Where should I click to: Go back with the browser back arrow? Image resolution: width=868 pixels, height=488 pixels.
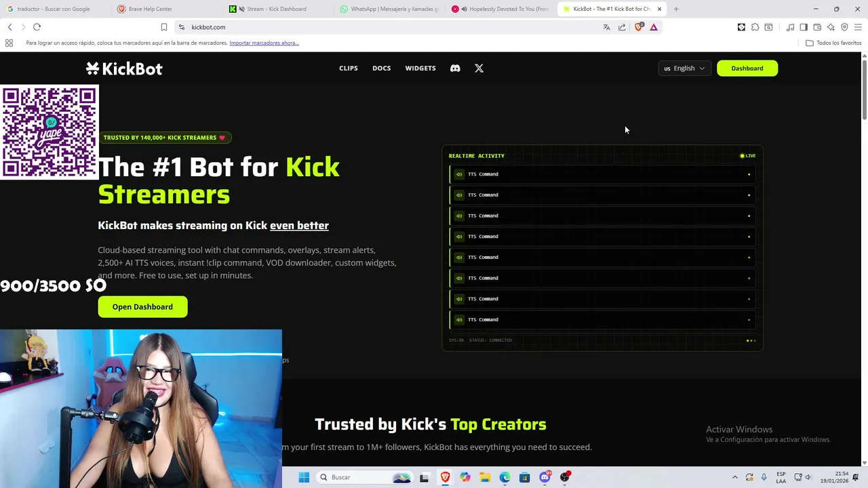click(x=10, y=27)
